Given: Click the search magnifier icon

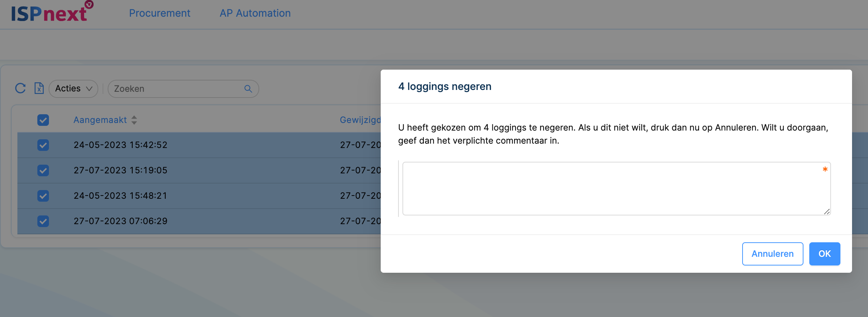Looking at the screenshot, I should coord(248,89).
